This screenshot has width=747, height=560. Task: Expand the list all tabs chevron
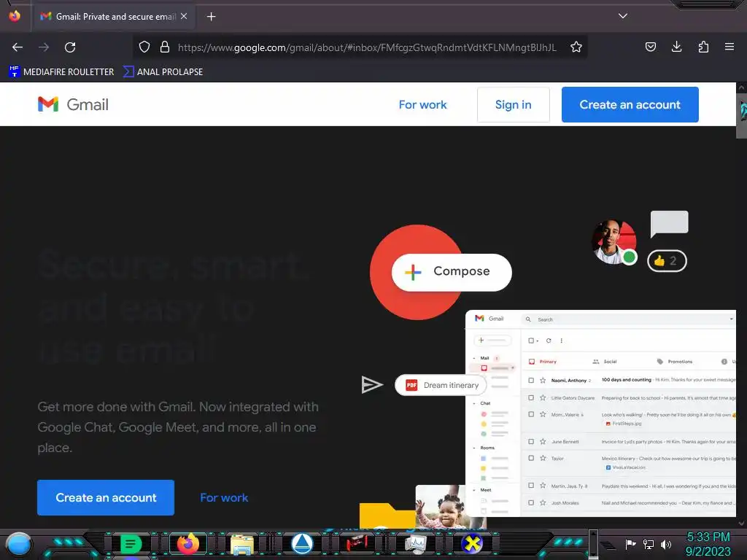point(623,16)
